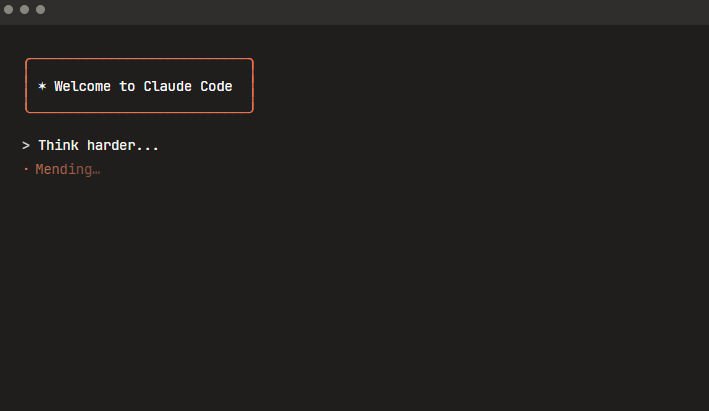Click the word harder... in the prompt line
Image resolution: width=709 pixels, height=411 pixels.
coord(123,146)
